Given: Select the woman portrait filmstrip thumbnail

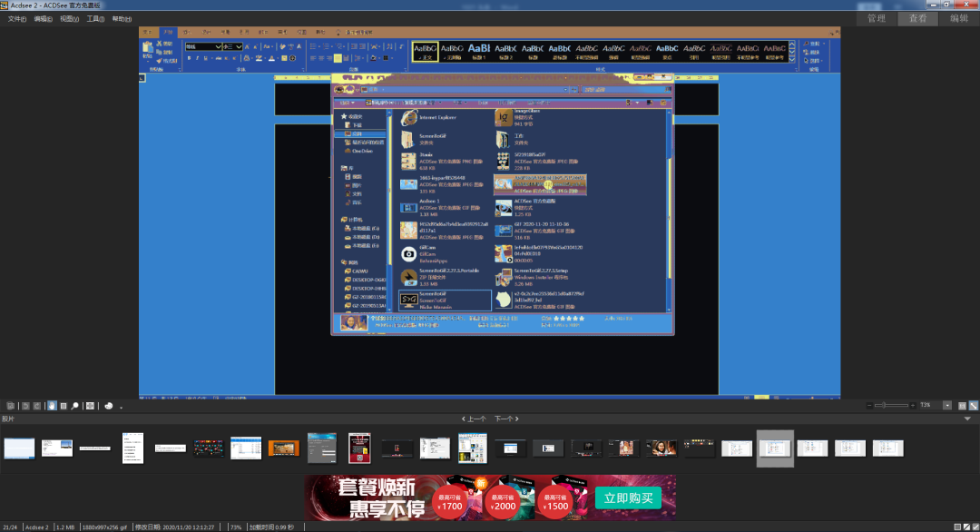Looking at the screenshot, I should [x=661, y=448].
